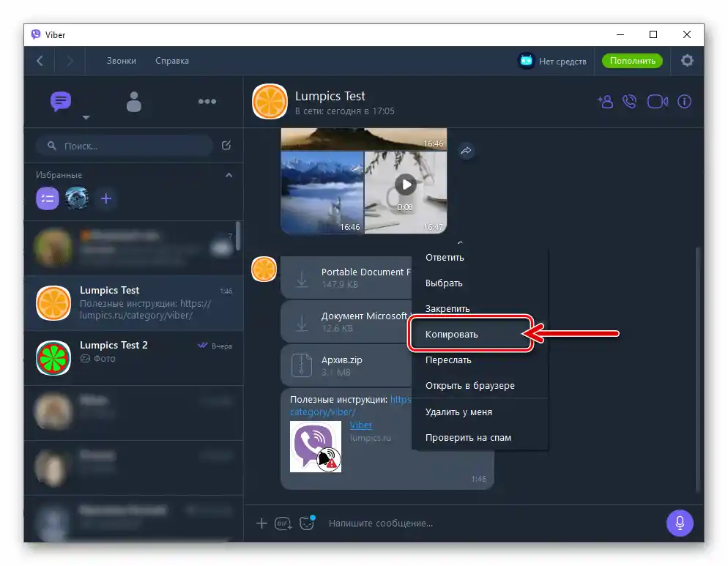The image size is (728, 566).
Task: Forward the shared videos via the arrow icon
Action: (467, 151)
